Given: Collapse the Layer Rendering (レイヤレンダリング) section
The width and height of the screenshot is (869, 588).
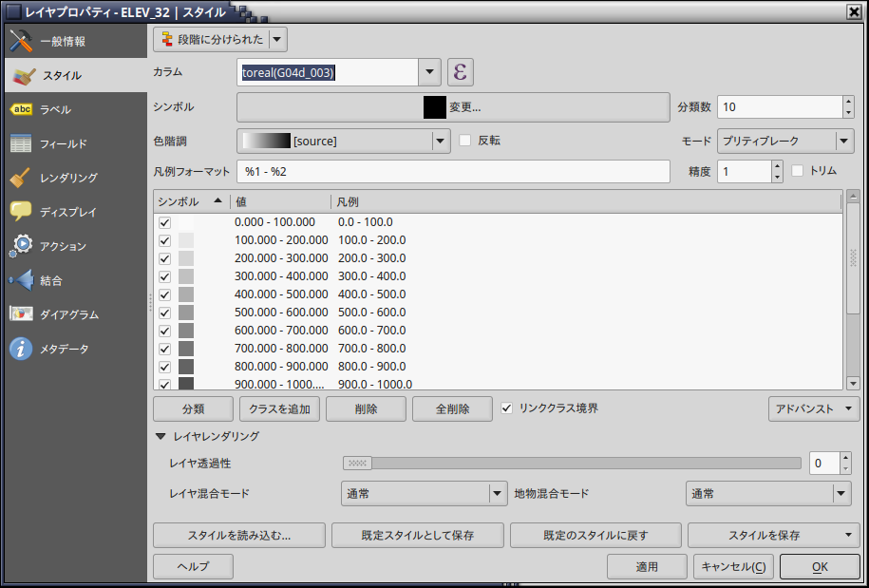Looking at the screenshot, I should (161, 437).
